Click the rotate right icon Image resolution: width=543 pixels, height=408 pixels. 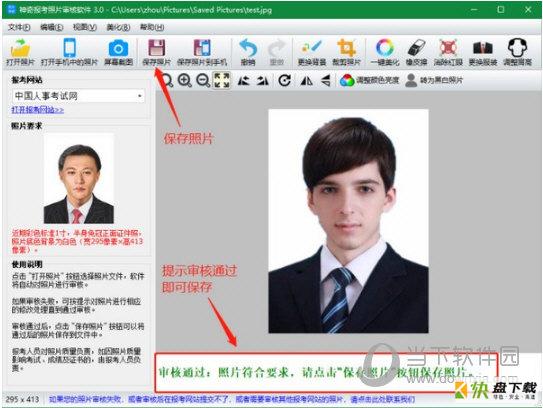coord(262,81)
